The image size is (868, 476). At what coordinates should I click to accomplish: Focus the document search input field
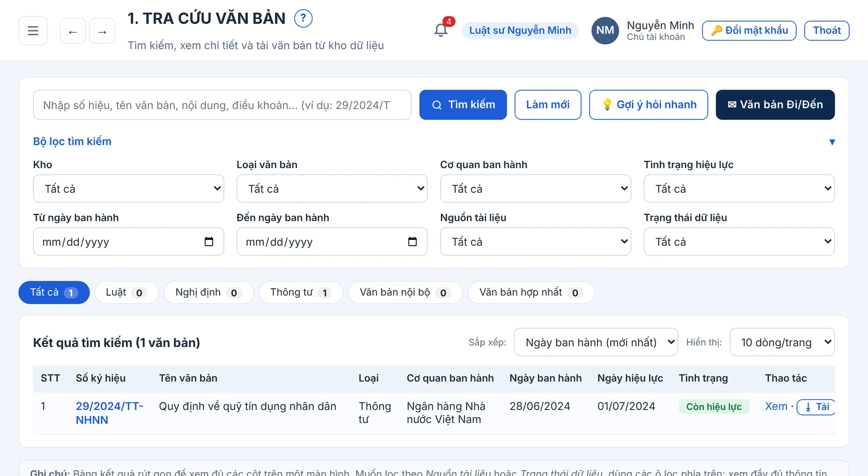pyautogui.click(x=222, y=105)
